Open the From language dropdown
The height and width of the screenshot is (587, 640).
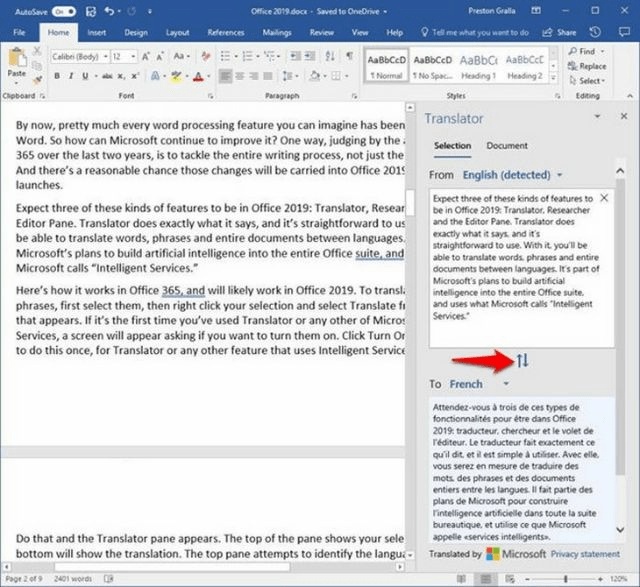pyautogui.click(x=512, y=175)
